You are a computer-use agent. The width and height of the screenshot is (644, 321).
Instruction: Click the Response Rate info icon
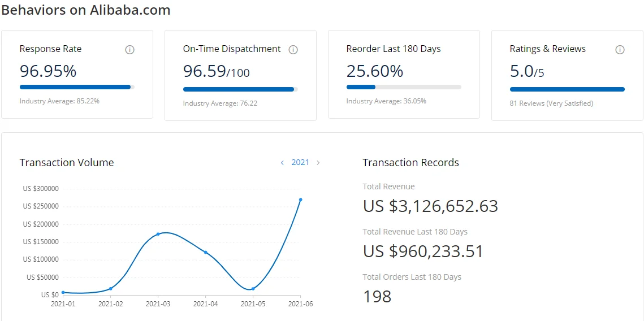click(129, 50)
